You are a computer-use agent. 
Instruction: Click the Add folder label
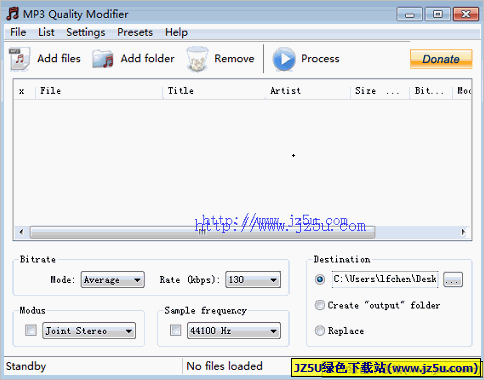click(147, 59)
